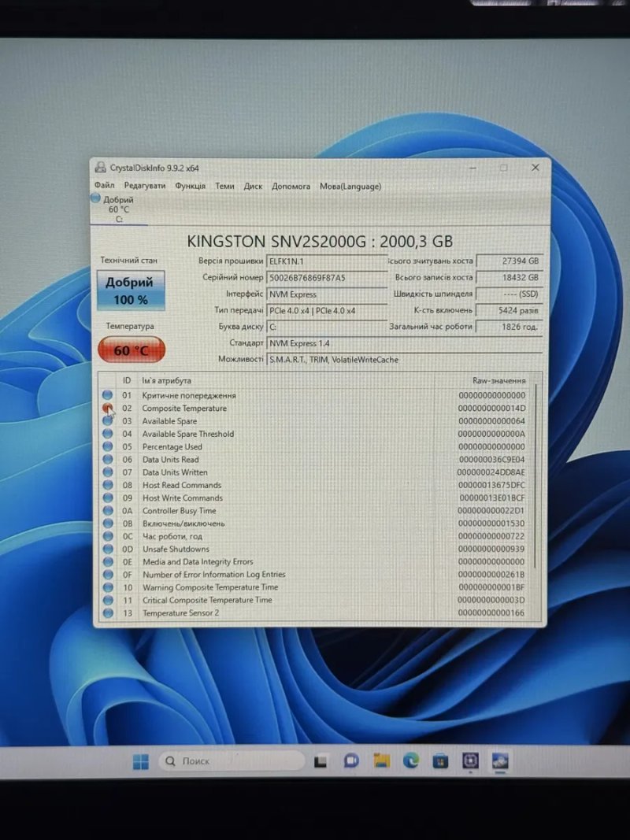Screen dimensions: 630x840
Task: Click the attribute list vertical scrollbar
Action: pos(535,477)
